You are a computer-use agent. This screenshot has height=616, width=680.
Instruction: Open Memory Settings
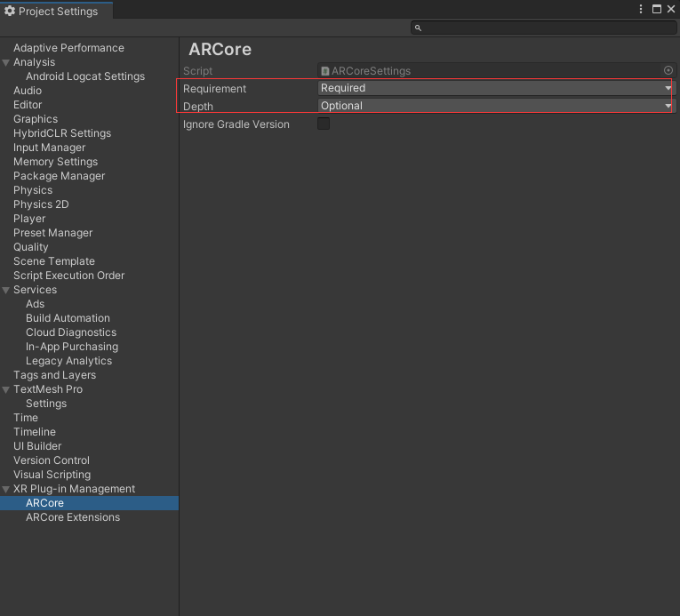[55, 162]
